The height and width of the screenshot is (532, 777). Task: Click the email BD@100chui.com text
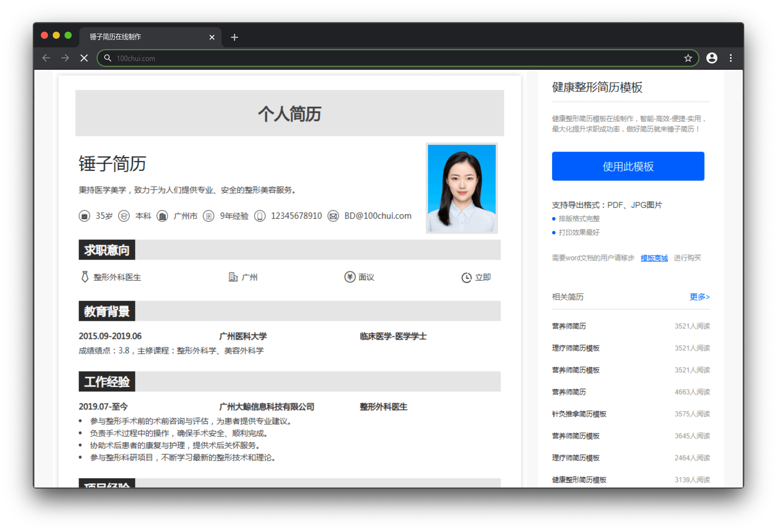pyautogui.click(x=378, y=216)
